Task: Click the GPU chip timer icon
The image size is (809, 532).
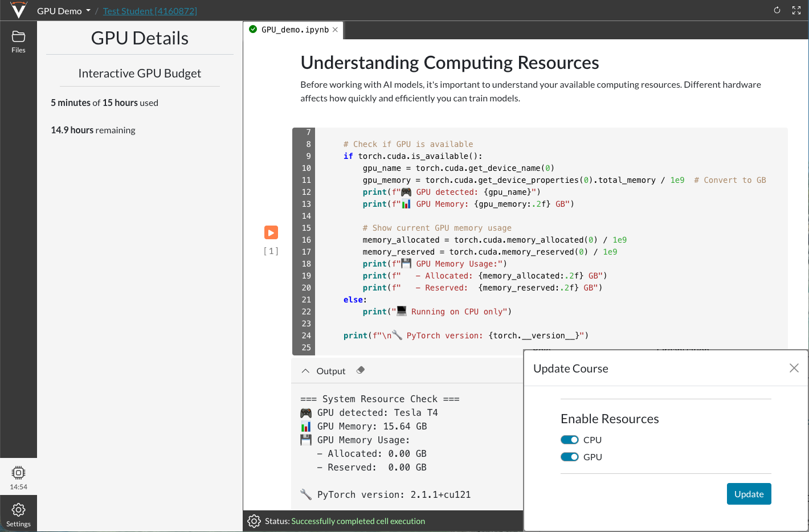Action: click(x=18, y=473)
